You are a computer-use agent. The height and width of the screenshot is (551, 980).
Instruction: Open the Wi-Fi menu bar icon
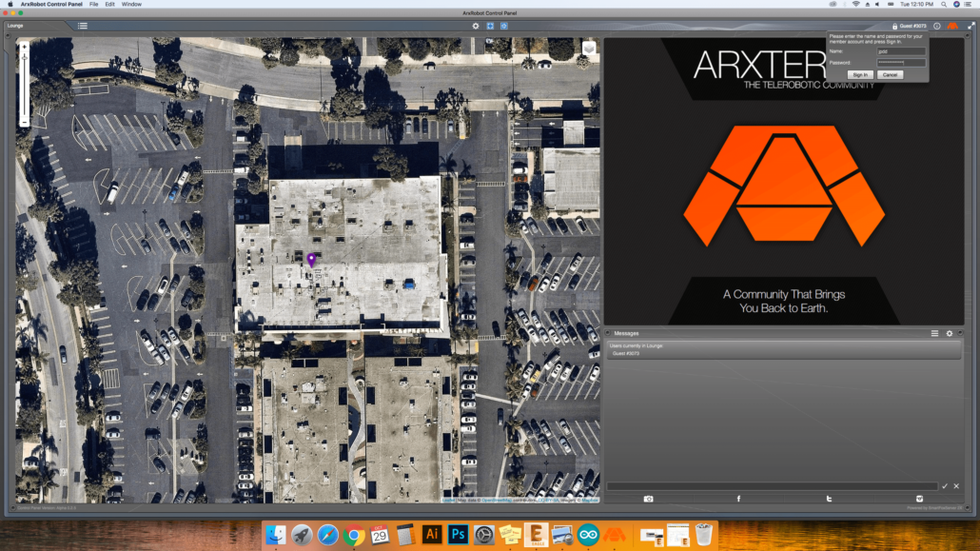[x=855, y=5]
